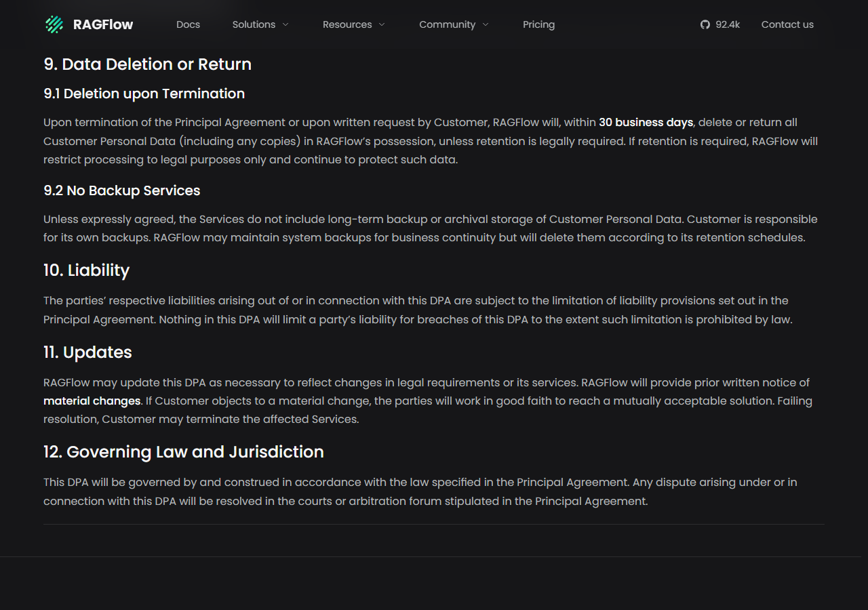Open the Solutions menu
This screenshot has height=610, width=868.
(x=254, y=24)
